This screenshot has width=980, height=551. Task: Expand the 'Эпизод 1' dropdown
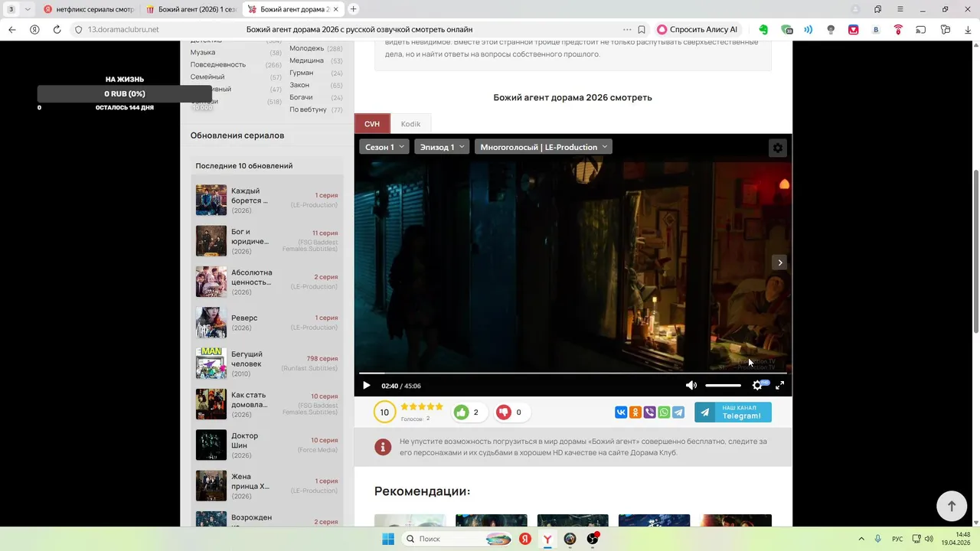tap(442, 147)
